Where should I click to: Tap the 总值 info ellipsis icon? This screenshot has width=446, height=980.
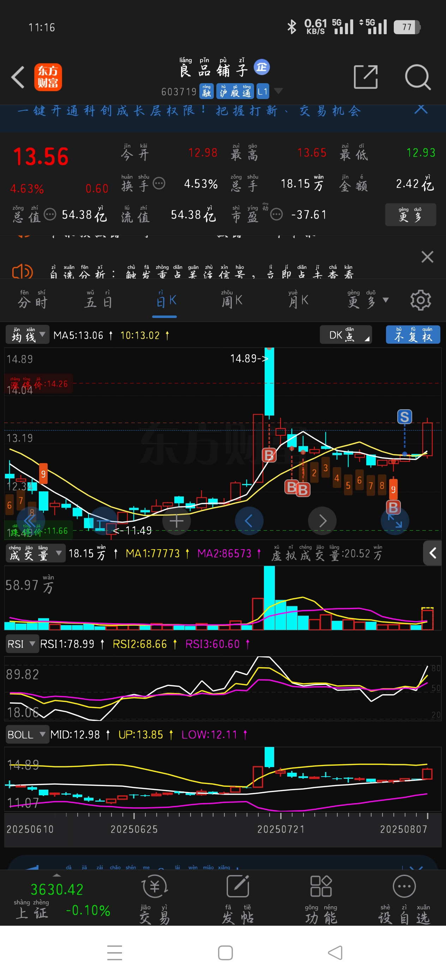tap(50, 215)
